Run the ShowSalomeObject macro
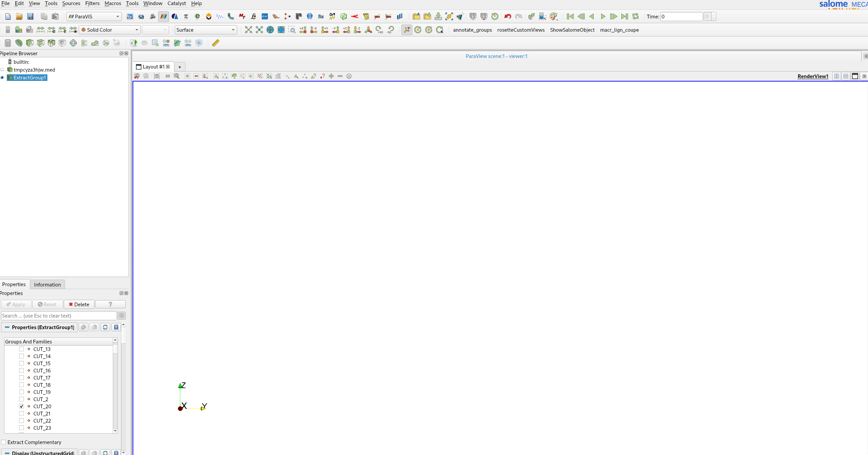The width and height of the screenshot is (868, 455). [x=572, y=30]
